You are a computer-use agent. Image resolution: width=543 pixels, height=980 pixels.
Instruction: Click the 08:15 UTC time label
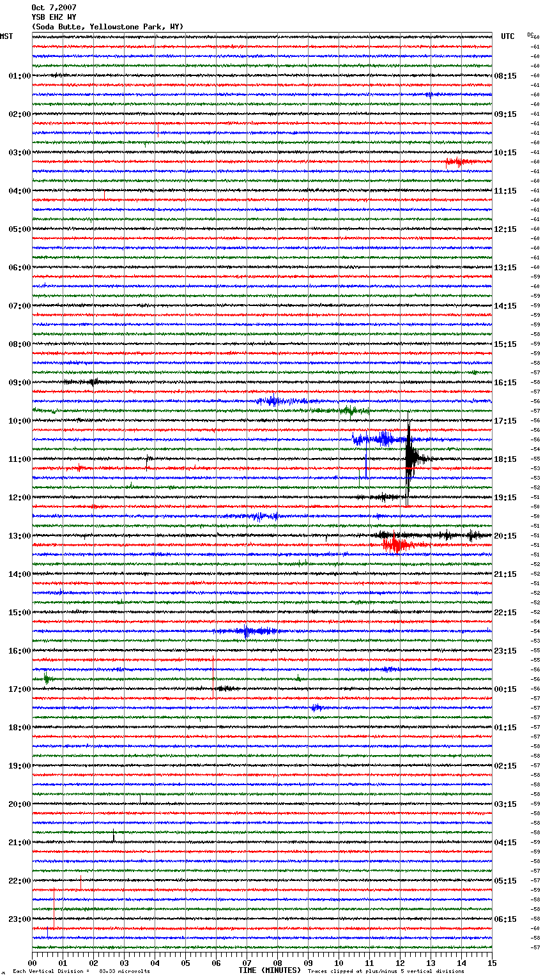tap(505, 76)
